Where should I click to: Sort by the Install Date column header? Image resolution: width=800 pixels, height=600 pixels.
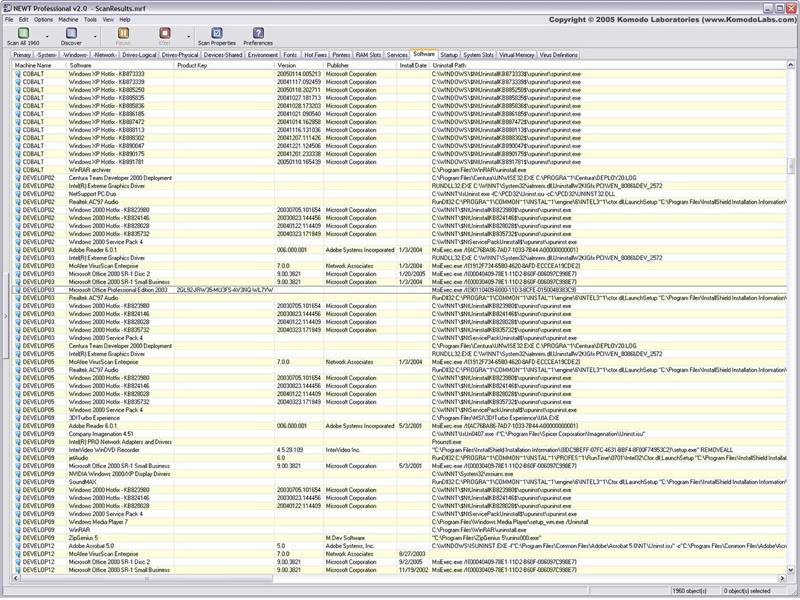(413, 65)
